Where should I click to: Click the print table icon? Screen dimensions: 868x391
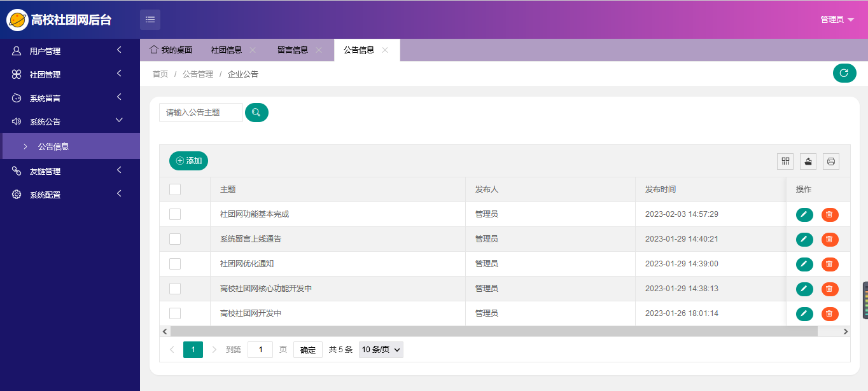tap(831, 161)
